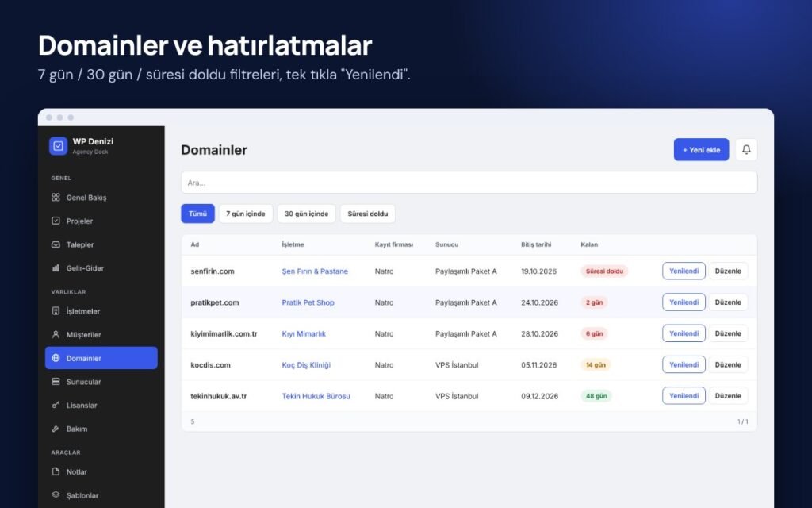The height and width of the screenshot is (508, 812).
Task: Click the Süresi doldu status badge
Action: 604,271
